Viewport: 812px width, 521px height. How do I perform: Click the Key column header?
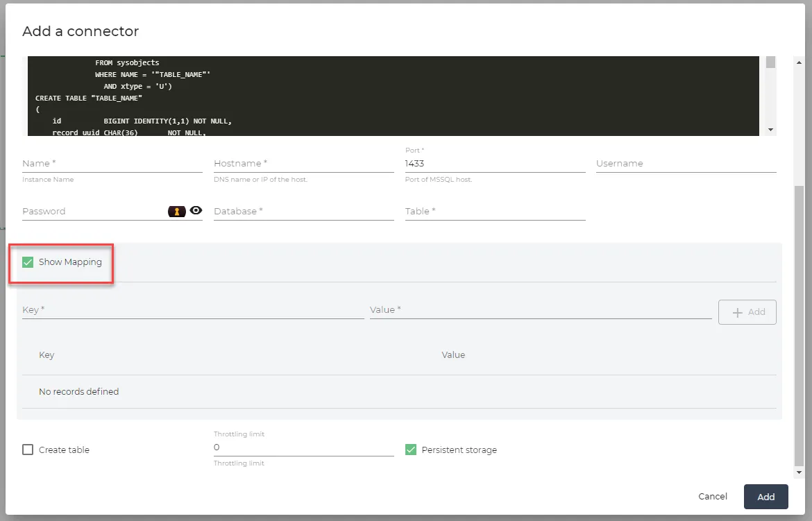46,355
